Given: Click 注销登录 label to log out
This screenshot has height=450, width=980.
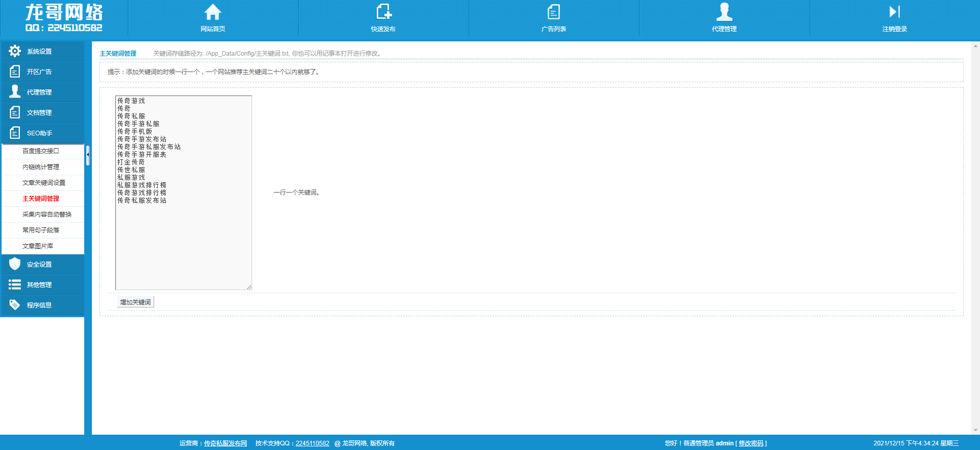Looking at the screenshot, I should click(895, 29).
